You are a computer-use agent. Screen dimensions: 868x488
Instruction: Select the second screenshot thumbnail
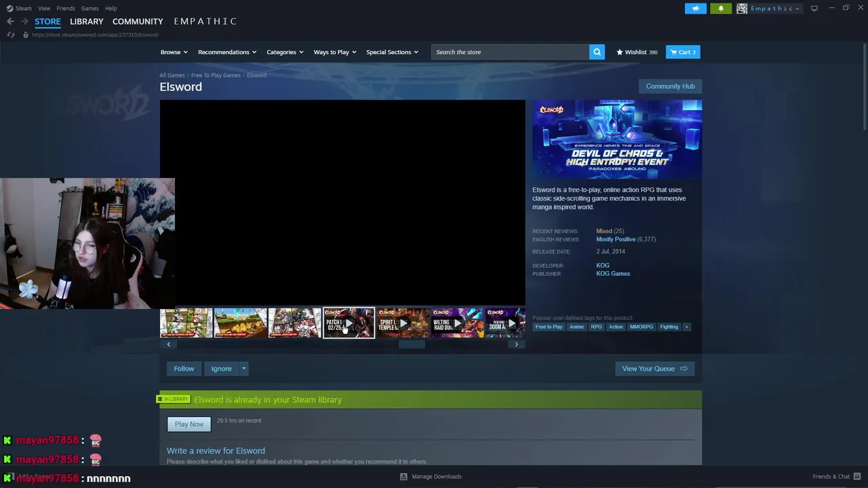pos(240,323)
